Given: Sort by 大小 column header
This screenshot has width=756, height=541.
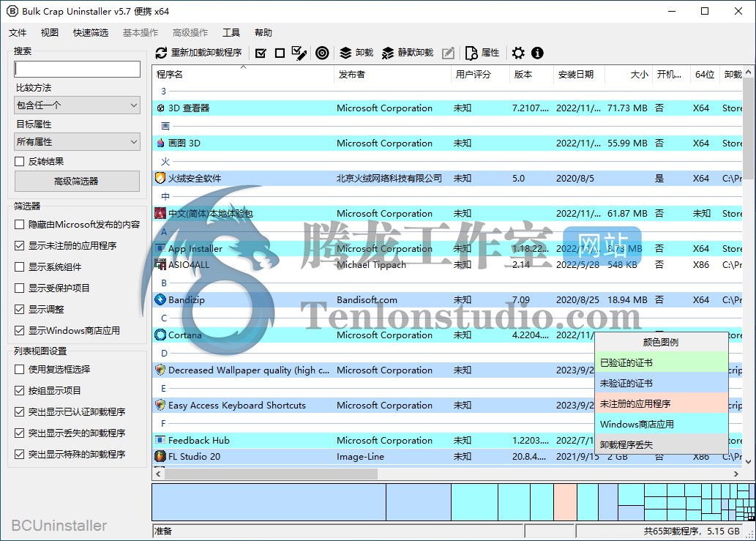Looking at the screenshot, I should [628, 74].
